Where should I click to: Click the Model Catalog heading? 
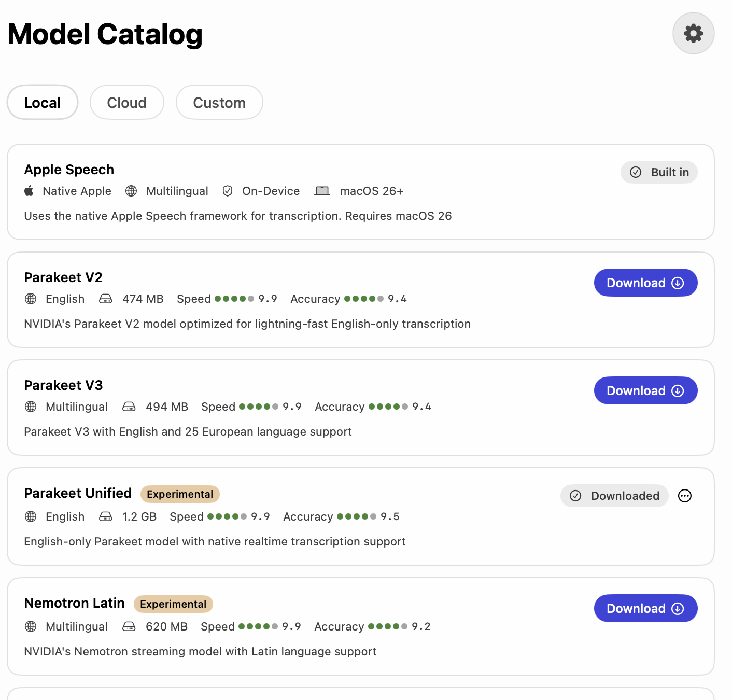point(105,34)
